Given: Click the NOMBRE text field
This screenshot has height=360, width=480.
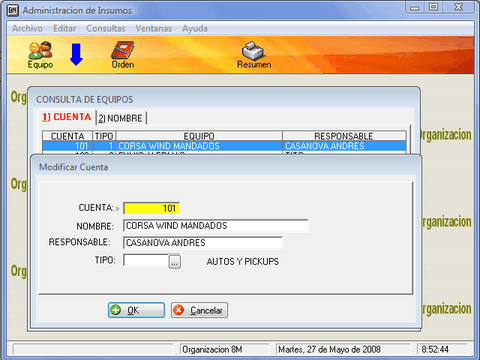Looking at the screenshot, I should 216,226.
